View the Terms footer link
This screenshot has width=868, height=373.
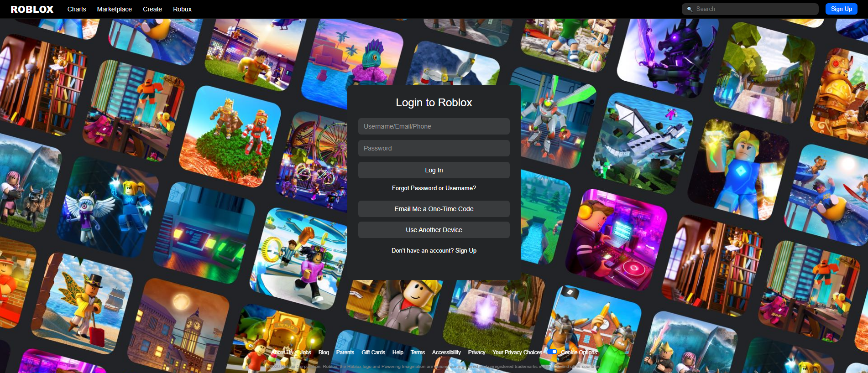pyautogui.click(x=418, y=352)
